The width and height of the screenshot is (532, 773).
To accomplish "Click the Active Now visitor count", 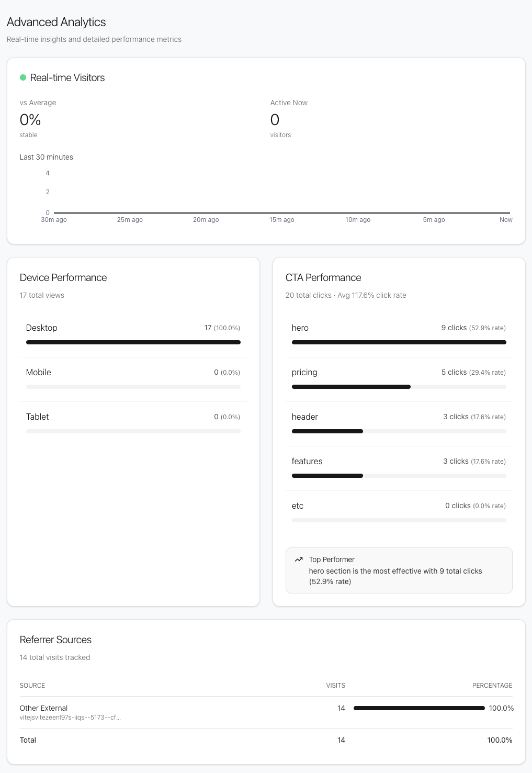I will (x=275, y=120).
